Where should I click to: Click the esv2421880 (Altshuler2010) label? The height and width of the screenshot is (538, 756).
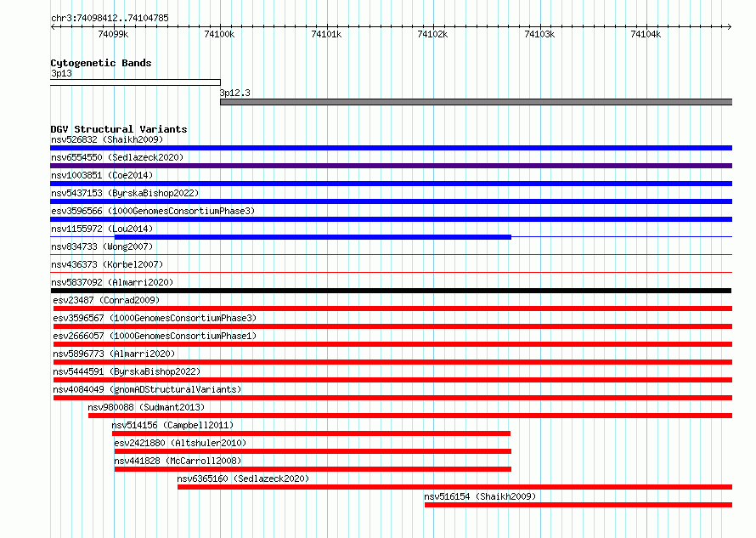click(x=180, y=443)
